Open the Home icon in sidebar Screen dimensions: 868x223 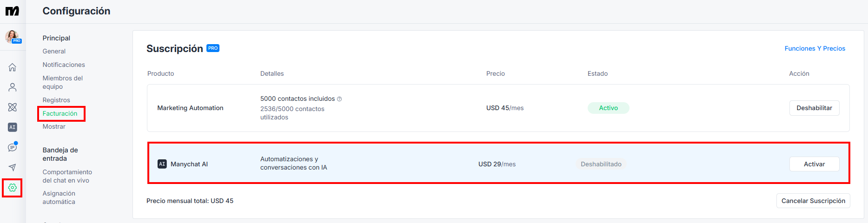(x=13, y=67)
